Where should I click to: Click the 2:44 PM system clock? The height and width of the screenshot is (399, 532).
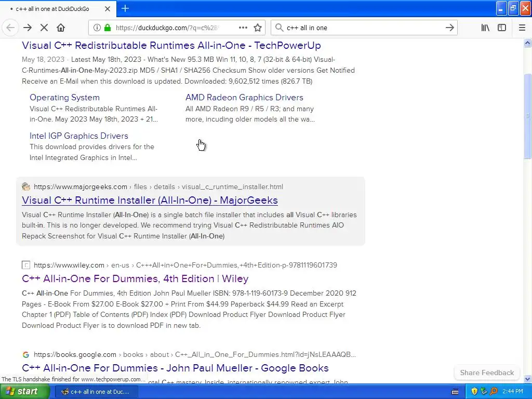[513, 392]
